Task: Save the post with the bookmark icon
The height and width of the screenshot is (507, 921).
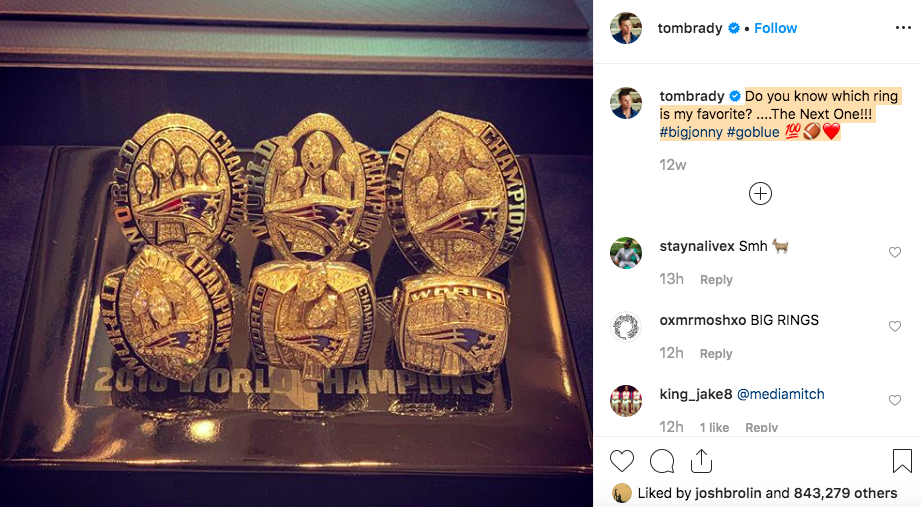Action: 902,461
